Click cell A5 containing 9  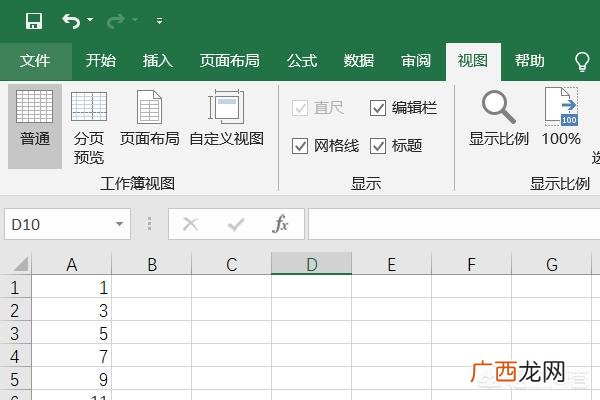(x=72, y=379)
